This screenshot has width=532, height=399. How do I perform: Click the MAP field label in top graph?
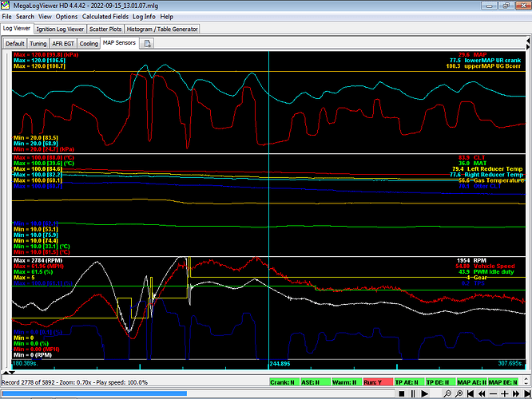pos(480,54)
